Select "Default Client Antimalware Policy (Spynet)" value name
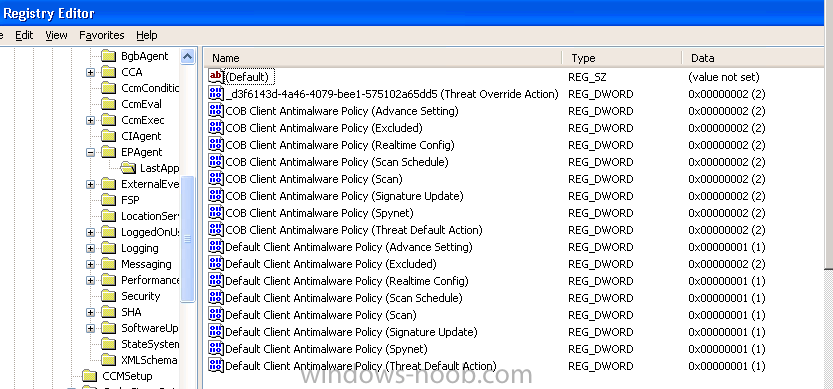Image resolution: width=833 pixels, height=389 pixels. [326, 349]
